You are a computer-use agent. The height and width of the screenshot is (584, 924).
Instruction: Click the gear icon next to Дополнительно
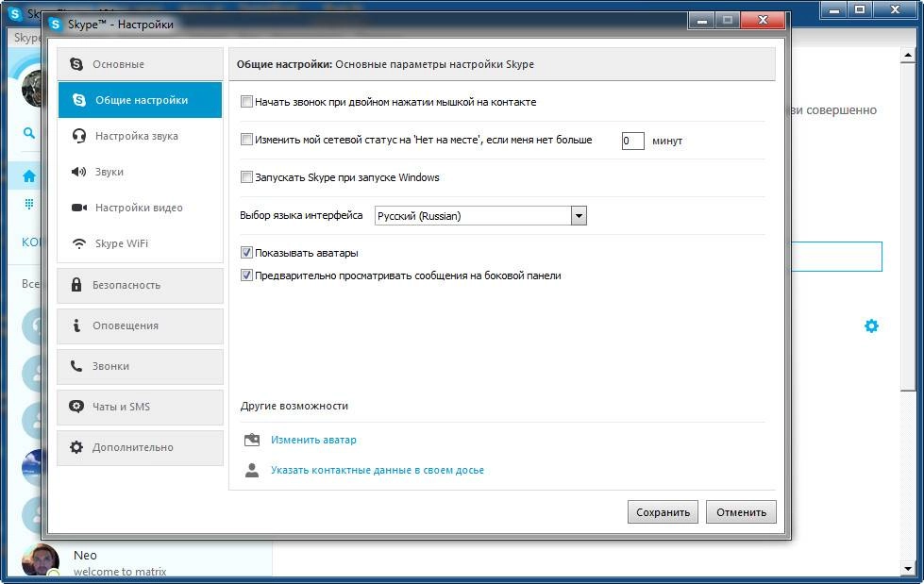coord(76,447)
